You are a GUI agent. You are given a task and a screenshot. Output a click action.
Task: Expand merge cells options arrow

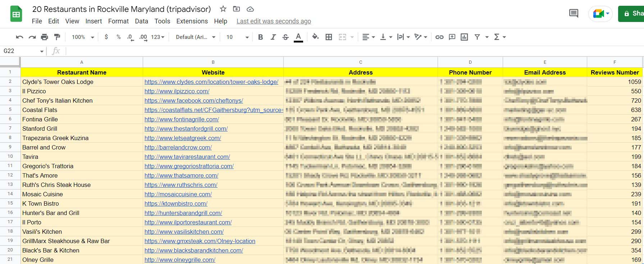[x=352, y=37]
